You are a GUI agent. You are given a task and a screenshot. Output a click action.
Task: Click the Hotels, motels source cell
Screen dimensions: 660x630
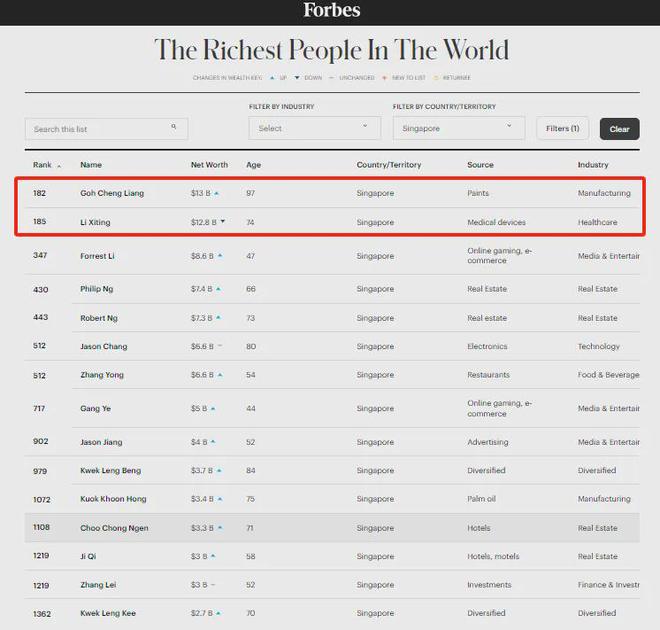[493, 556]
